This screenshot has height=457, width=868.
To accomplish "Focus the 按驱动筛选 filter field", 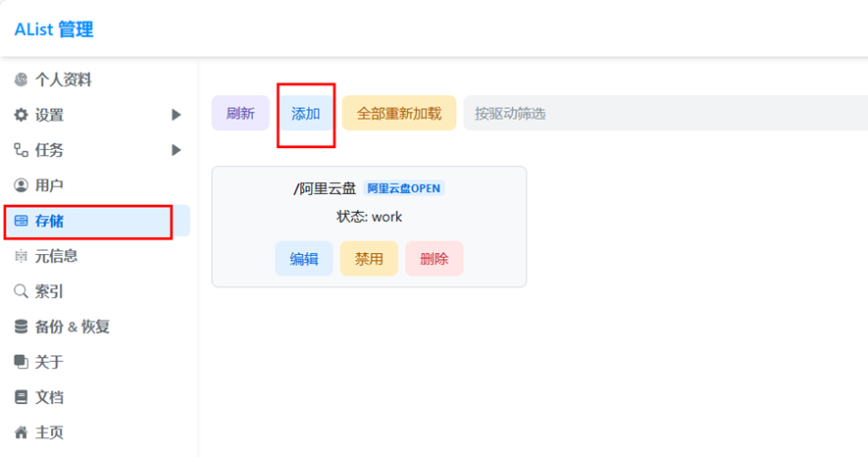I will (x=665, y=114).
